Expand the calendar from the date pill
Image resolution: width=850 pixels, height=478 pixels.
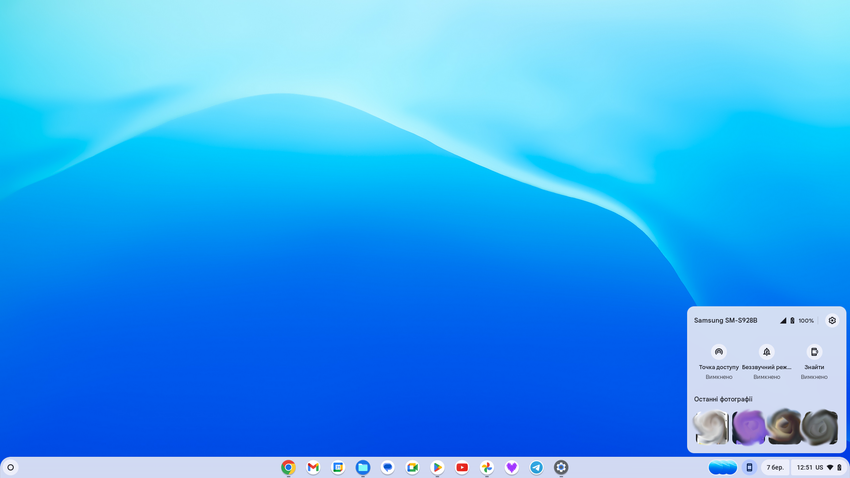[775, 467]
